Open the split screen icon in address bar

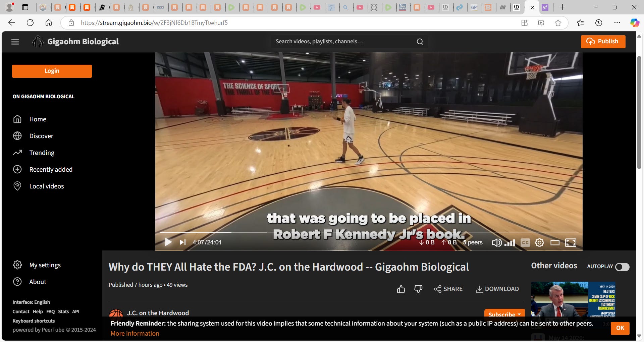pos(525,23)
